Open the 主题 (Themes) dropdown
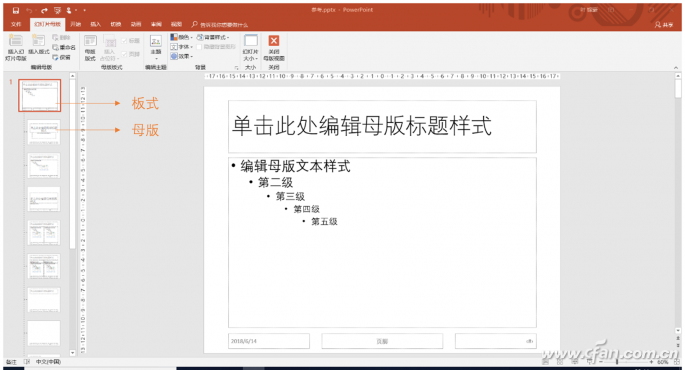This screenshot has height=370, width=685. coord(156,47)
